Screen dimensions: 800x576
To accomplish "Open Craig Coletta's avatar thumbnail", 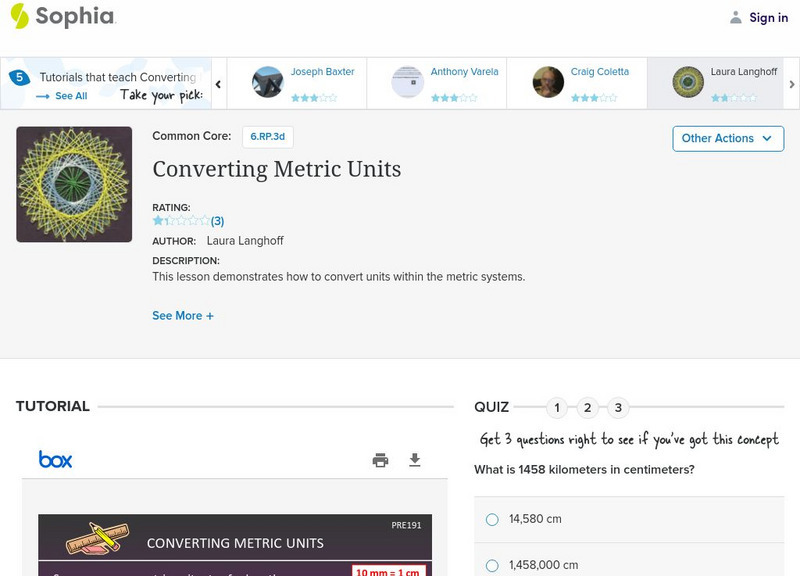I will pos(548,82).
